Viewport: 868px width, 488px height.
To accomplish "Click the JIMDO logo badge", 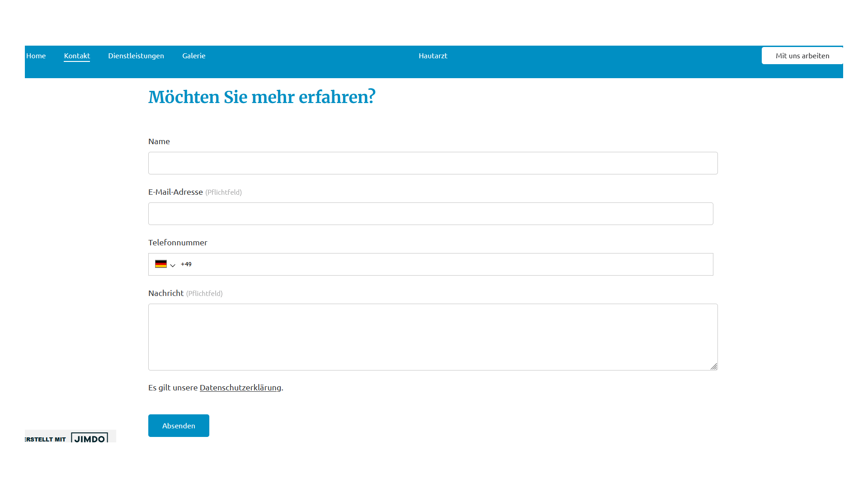I will coord(90,438).
